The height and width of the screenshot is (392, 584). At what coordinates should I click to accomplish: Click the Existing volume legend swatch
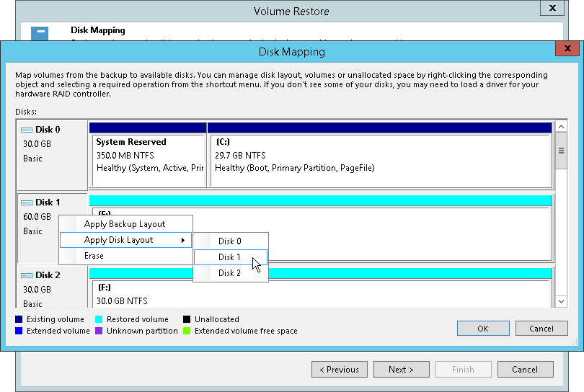tap(19, 319)
